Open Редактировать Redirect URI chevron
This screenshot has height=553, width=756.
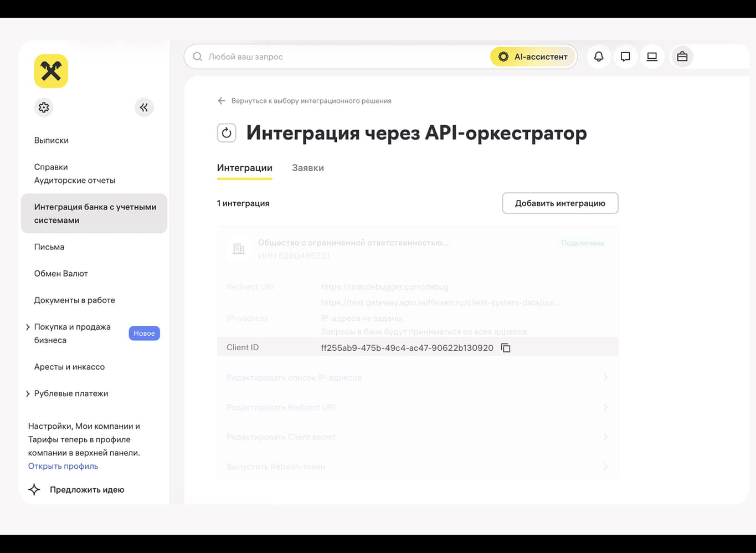click(x=605, y=407)
